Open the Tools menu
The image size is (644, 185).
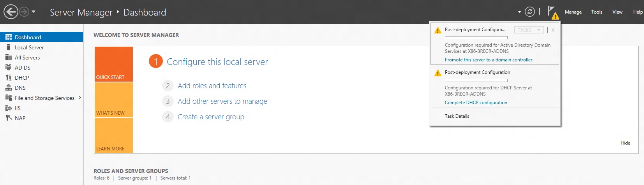(596, 12)
